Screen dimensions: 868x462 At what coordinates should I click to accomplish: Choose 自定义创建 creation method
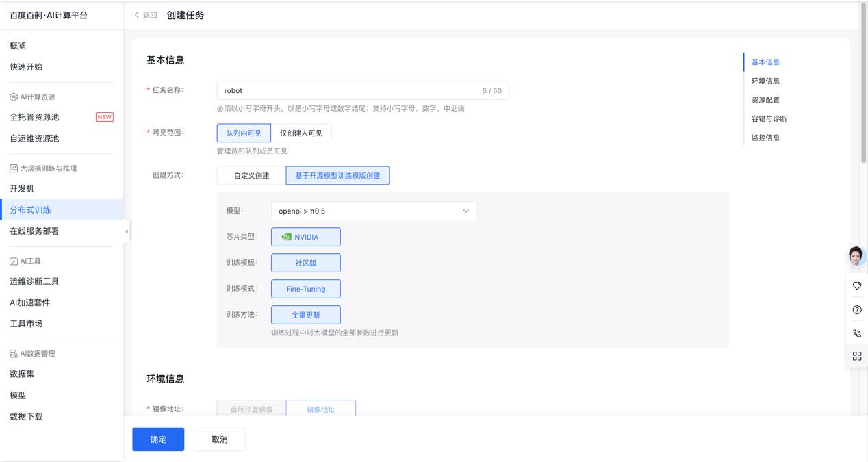click(x=251, y=176)
